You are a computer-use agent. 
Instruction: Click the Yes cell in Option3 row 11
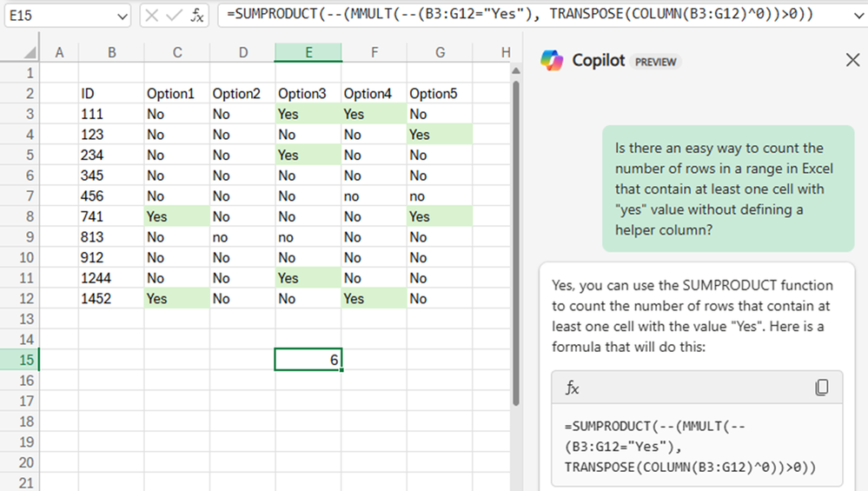tap(308, 278)
